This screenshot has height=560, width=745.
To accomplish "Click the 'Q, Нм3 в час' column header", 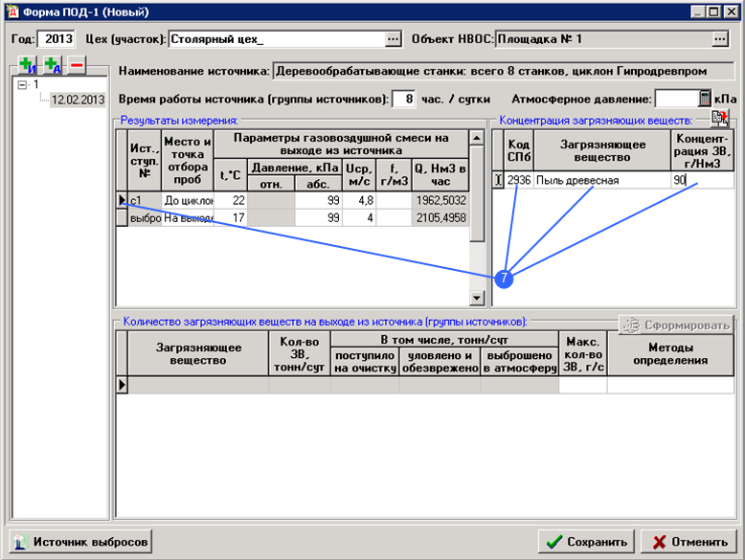I will pos(440,175).
